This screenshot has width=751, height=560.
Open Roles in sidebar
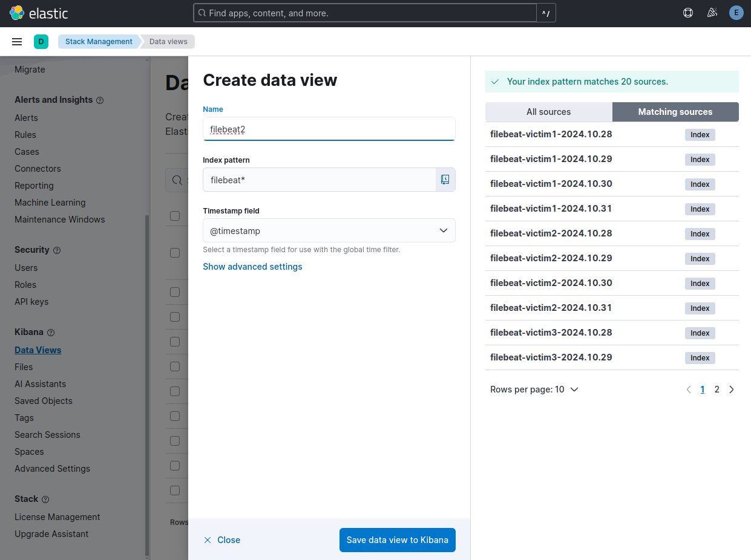pos(25,285)
